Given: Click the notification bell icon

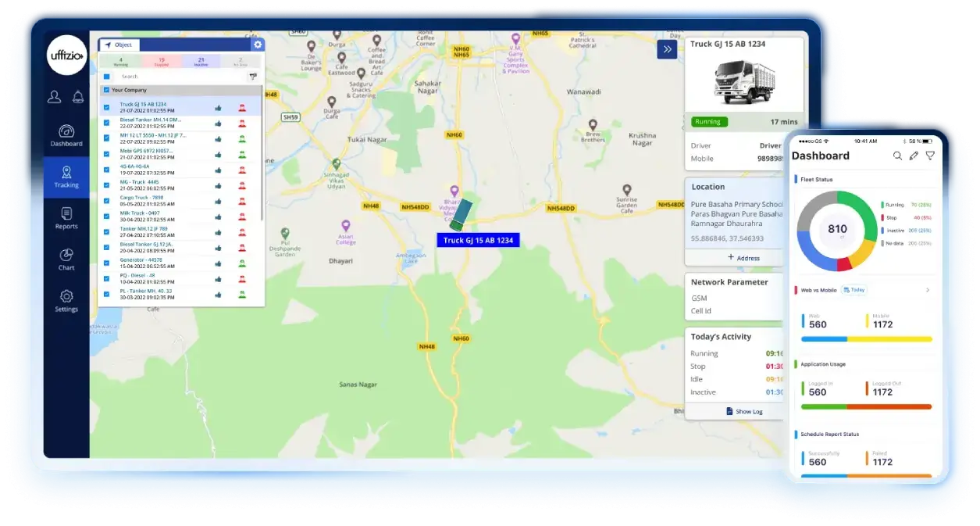Looking at the screenshot, I should [x=78, y=97].
